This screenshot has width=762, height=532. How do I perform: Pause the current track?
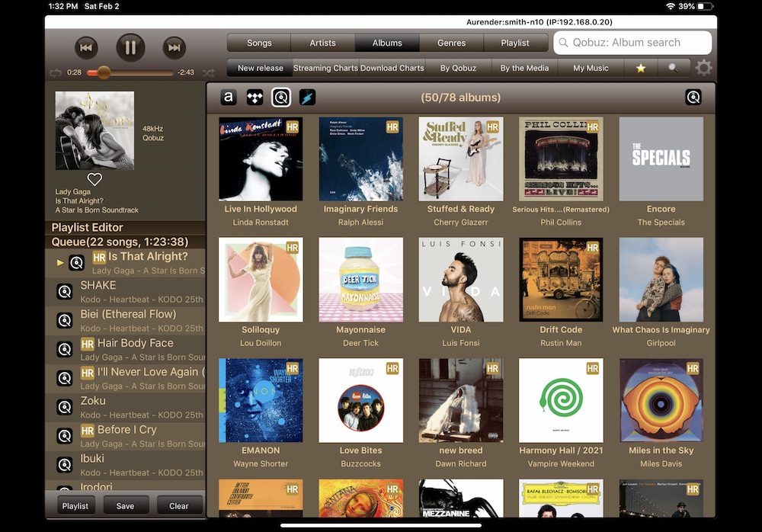130,48
